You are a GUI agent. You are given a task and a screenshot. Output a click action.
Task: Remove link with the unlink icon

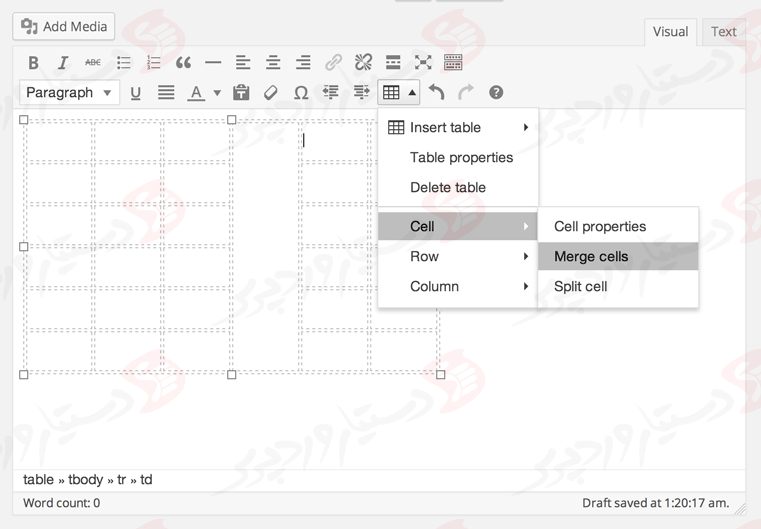point(363,62)
